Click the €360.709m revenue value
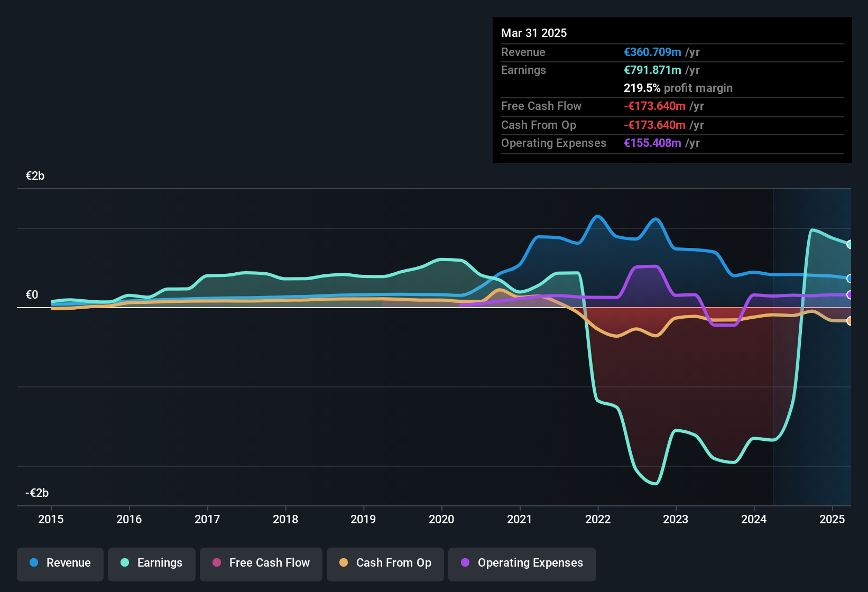Screen dimensions: 868x592 point(652,52)
